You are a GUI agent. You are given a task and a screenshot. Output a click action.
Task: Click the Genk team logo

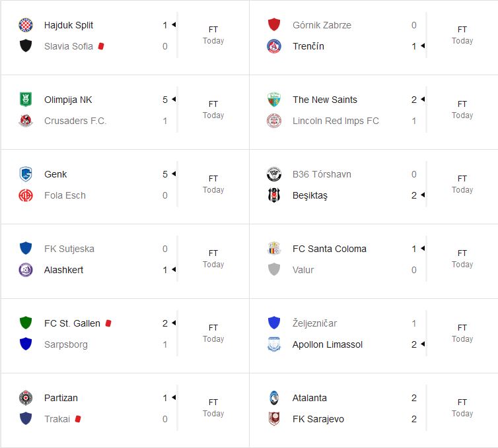coord(26,174)
